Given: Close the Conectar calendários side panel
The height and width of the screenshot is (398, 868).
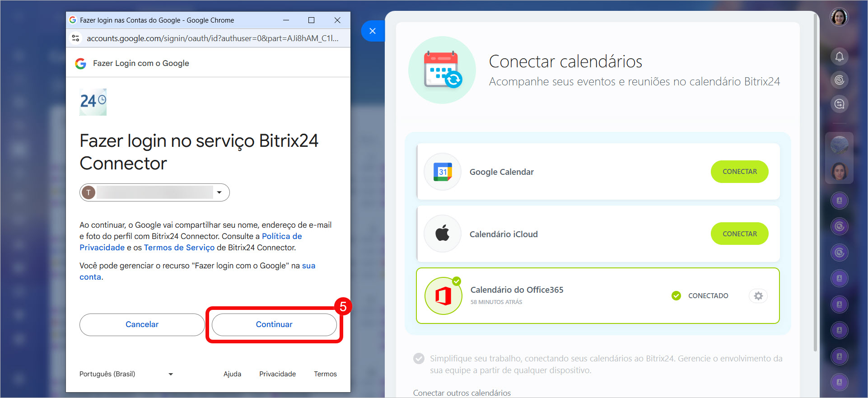Looking at the screenshot, I should click(x=373, y=31).
